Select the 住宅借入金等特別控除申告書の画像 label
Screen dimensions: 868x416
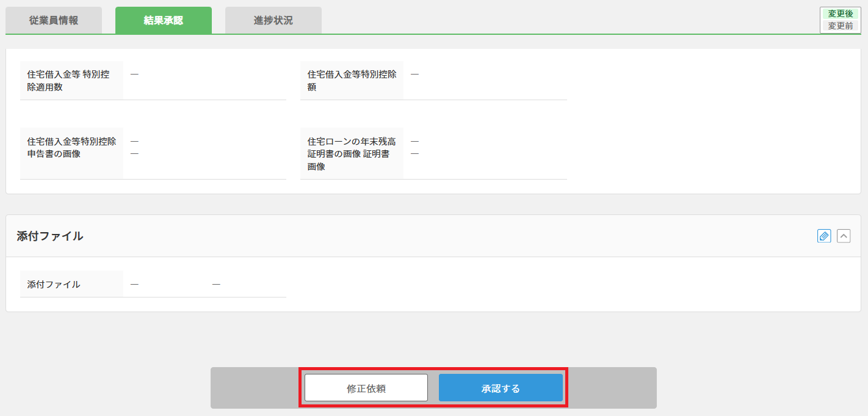tap(71, 148)
